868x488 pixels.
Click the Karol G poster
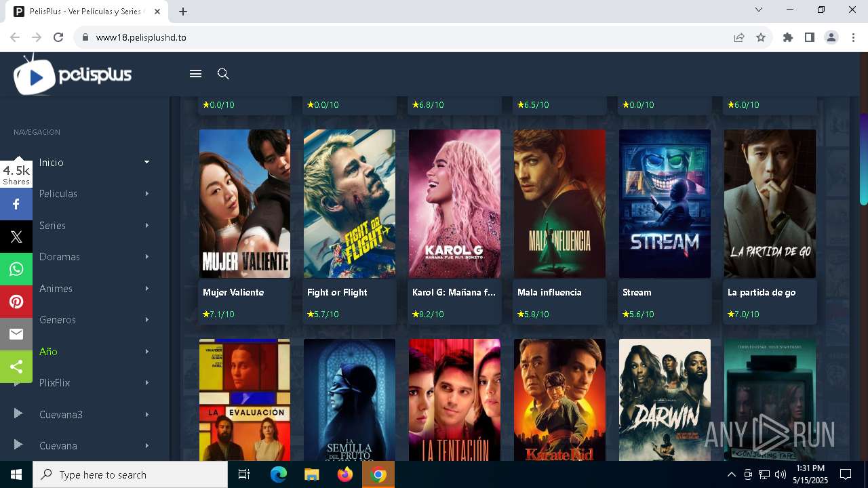[454, 203]
